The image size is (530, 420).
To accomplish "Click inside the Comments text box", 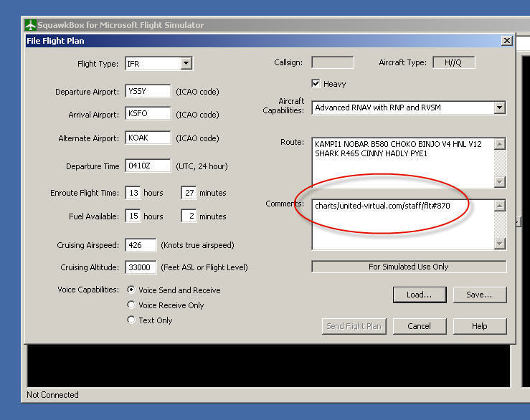I will (403, 225).
